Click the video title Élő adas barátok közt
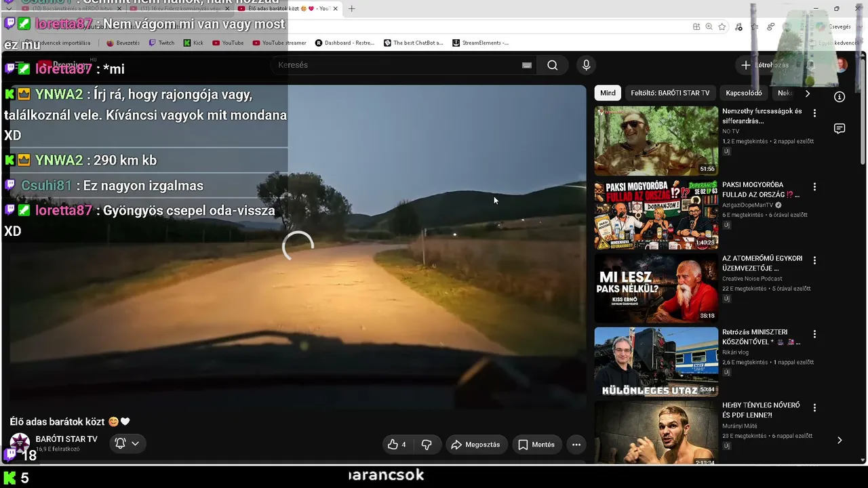Viewport: 868px width, 488px height. point(70,422)
